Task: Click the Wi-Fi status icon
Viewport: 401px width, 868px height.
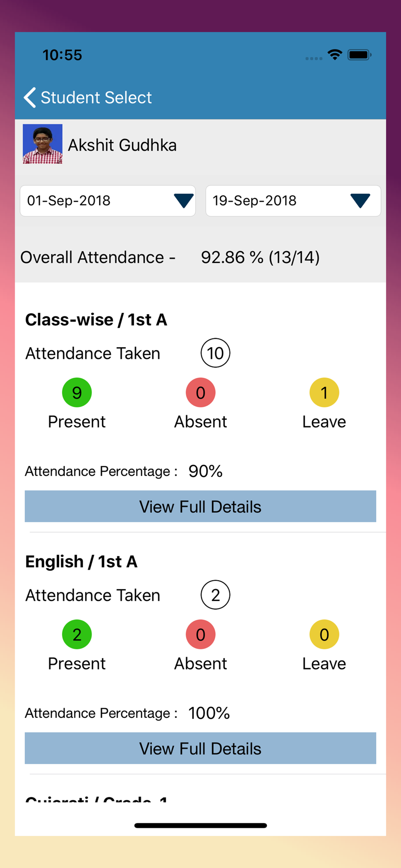Action: pyautogui.click(x=335, y=55)
